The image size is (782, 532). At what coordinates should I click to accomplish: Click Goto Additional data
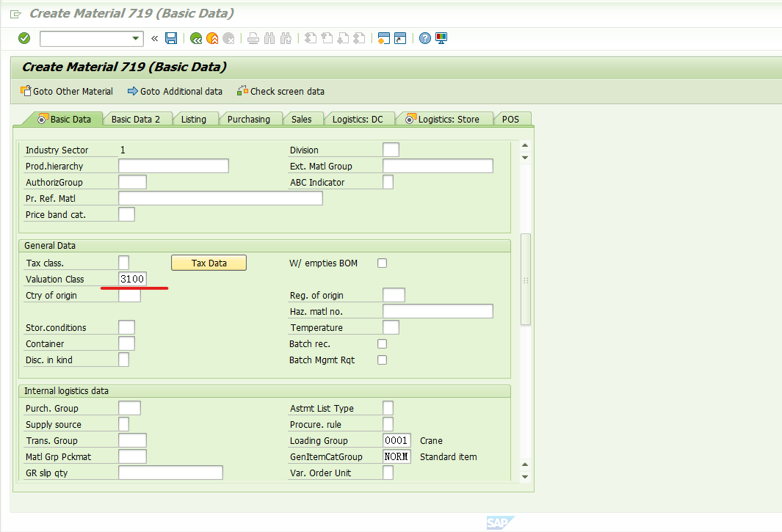pyautogui.click(x=175, y=92)
